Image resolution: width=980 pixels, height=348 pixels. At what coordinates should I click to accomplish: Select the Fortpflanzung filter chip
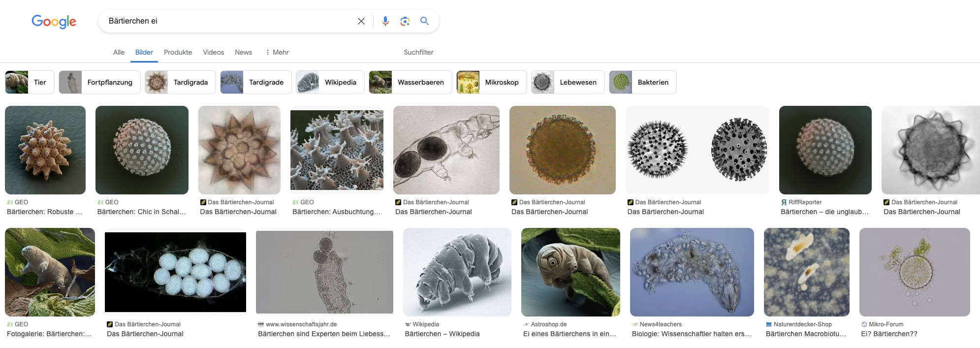tap(99, 82)
